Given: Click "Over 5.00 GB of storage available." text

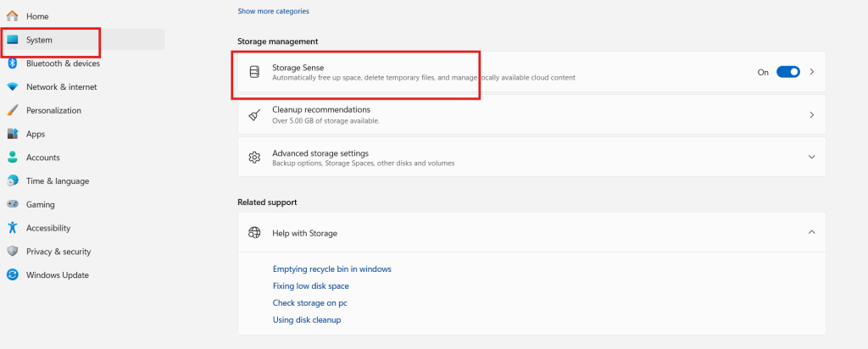Looking at the screenshot, I should pos(325,120).
